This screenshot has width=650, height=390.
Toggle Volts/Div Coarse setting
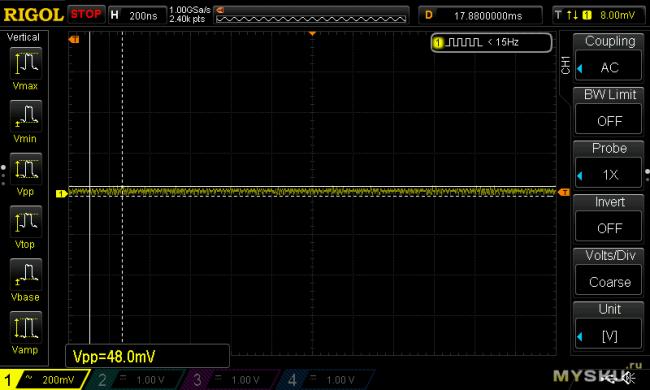tap(609, 272)
